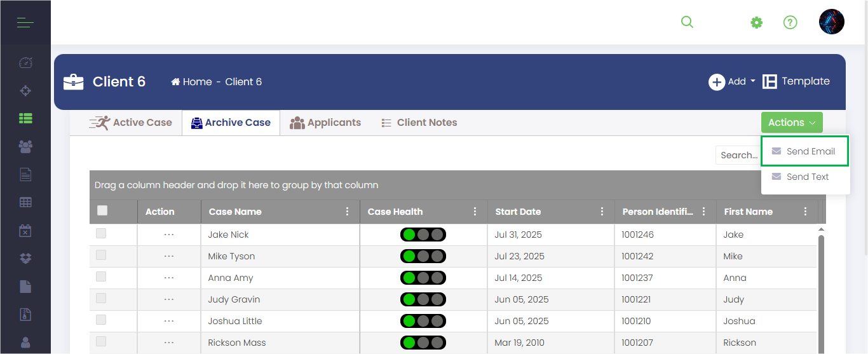Viewport: 868px width, 354px height.
Task: Click the user profile avatar picture
Action: coord(832,22)
